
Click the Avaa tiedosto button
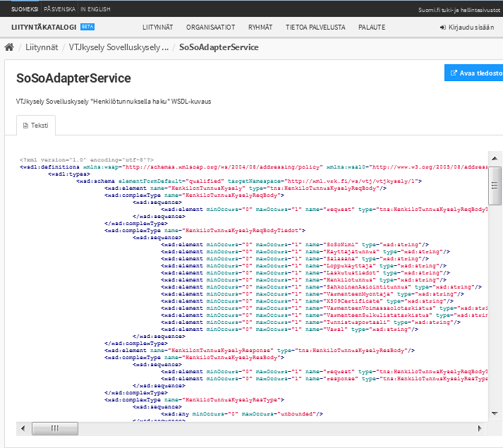click(474, 73)
